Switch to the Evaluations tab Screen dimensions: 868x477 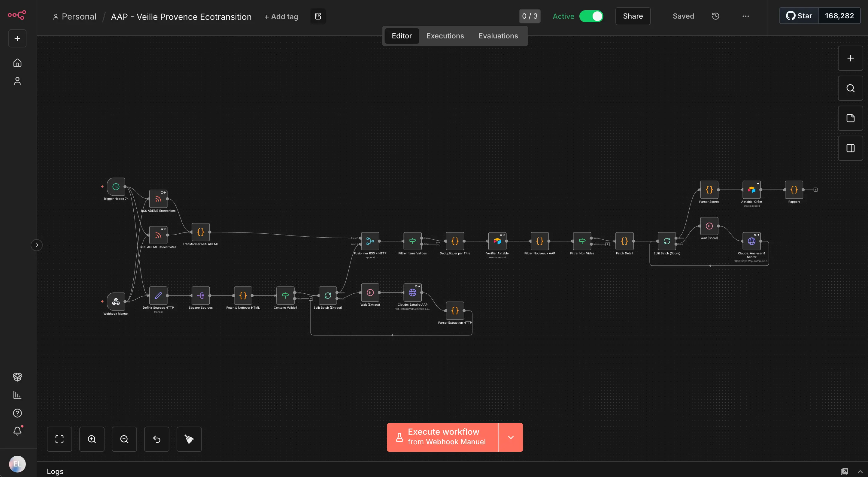498,36
